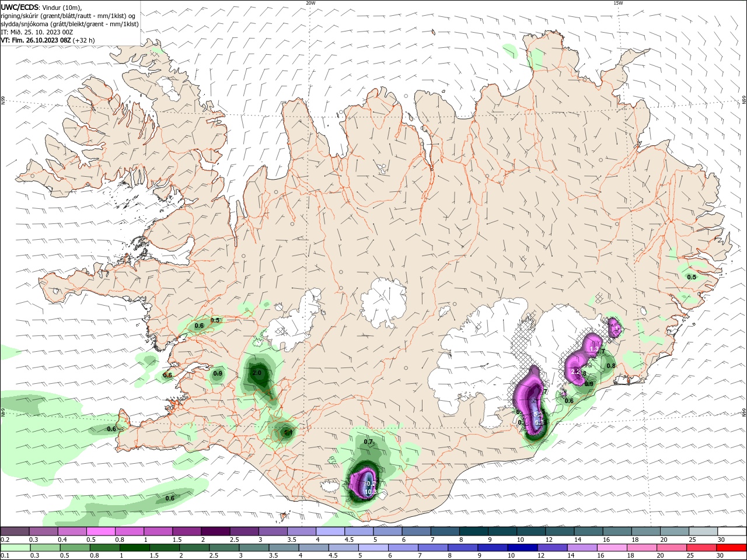Click the bold UWC/ECDS title text
Image resolution: width=747 pixels, height=560 pixels.
pyautogui.click(x=20, y=7)
